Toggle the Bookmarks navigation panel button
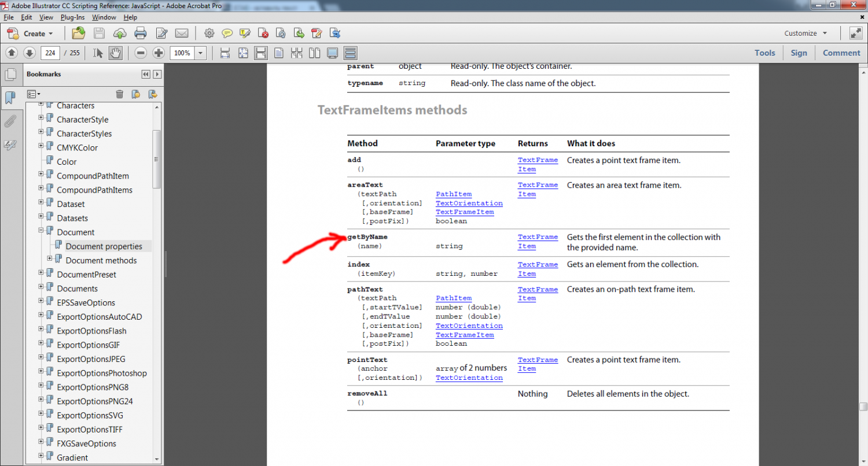 pyautogui.click(x=10, y=98)
